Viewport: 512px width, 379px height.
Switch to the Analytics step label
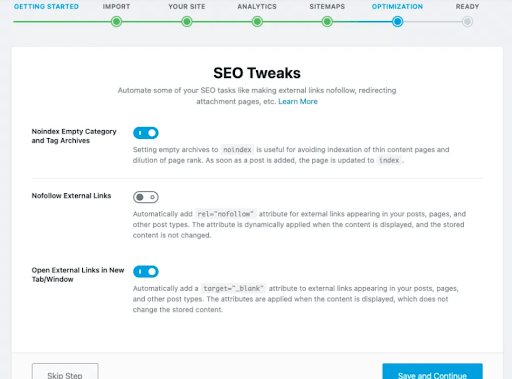(257, 6)
